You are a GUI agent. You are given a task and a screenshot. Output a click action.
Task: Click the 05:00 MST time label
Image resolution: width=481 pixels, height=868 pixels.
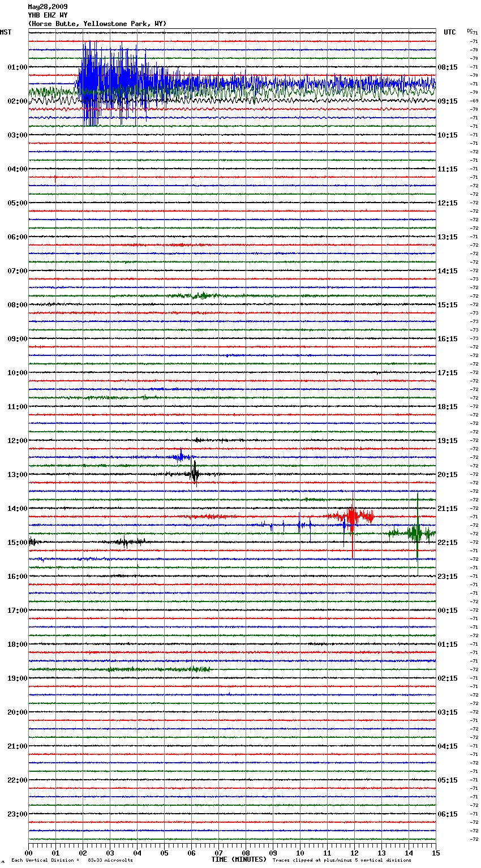pyautogui.click(x=17, y=203)
